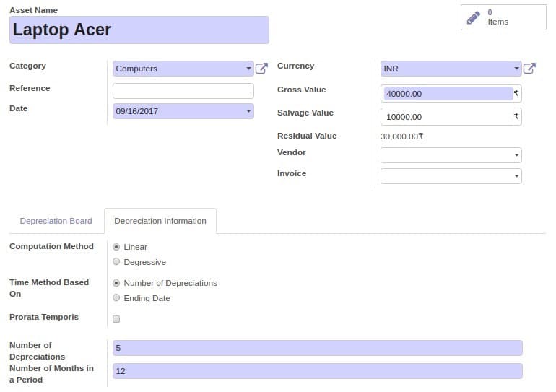Click the Prorata Temporis label
The height and width of the screenshot is (392, 556).
44,317
